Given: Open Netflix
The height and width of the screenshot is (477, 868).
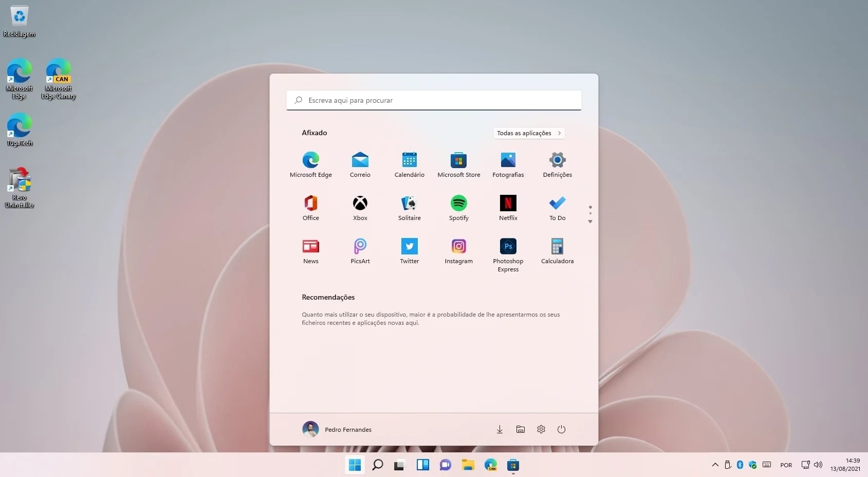Looking at the screenshot, I should (508, 208).
